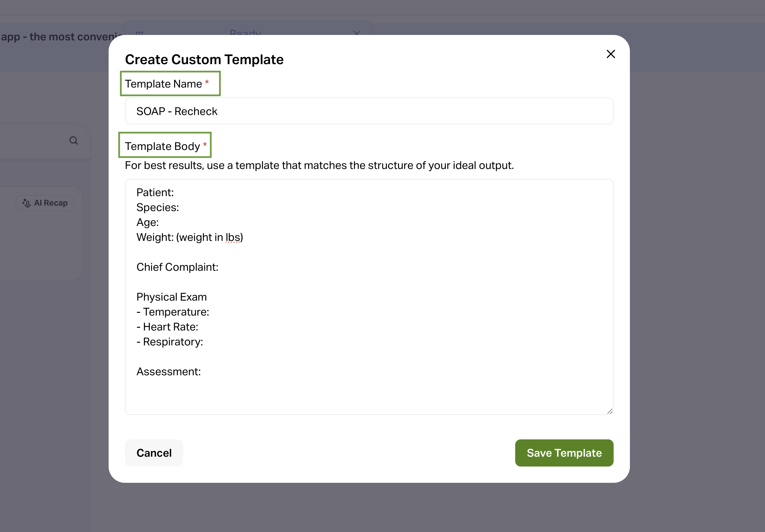Click the Cancel button

[154, 453]
